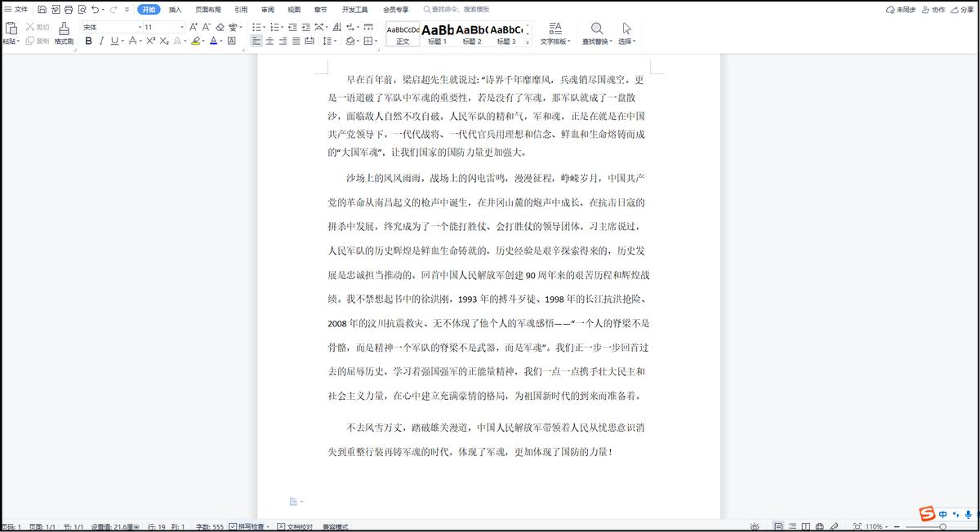Click the 分享 share button
Viewport: 980px width, 532px height.
[x=966, y=10]
